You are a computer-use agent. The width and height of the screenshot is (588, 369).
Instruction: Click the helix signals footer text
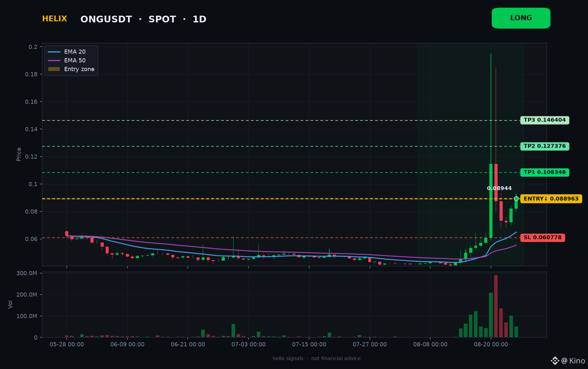[x=288, y=358]
